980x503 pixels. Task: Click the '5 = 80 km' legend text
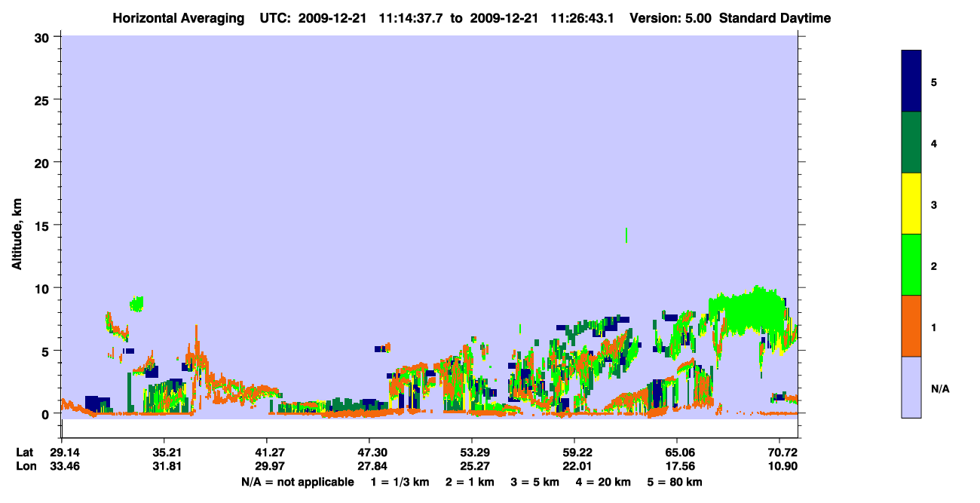pos(675,482)
